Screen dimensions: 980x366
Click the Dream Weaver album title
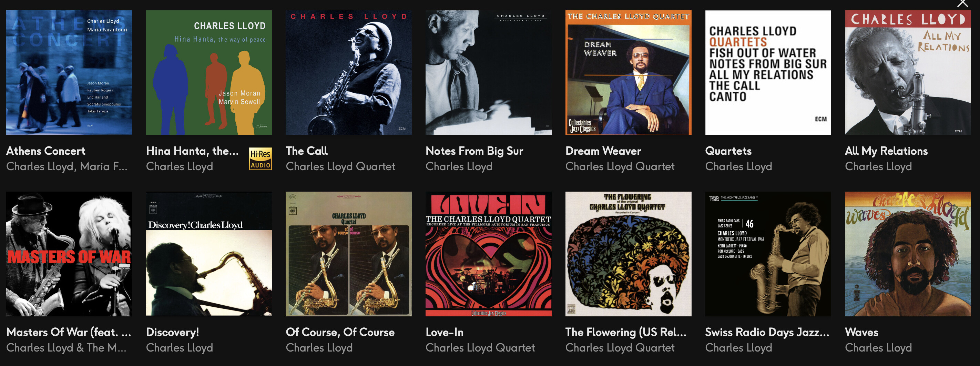click(603, 151)
